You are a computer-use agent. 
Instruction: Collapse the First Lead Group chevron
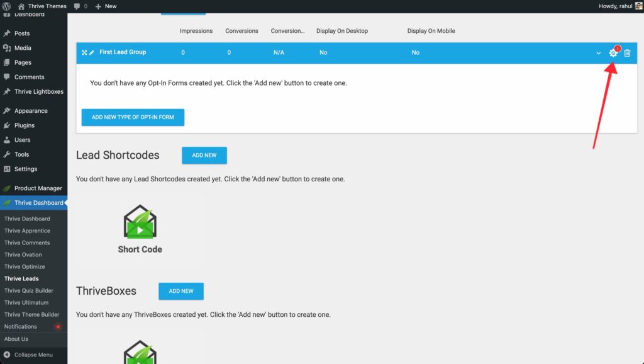click(599, 53)
